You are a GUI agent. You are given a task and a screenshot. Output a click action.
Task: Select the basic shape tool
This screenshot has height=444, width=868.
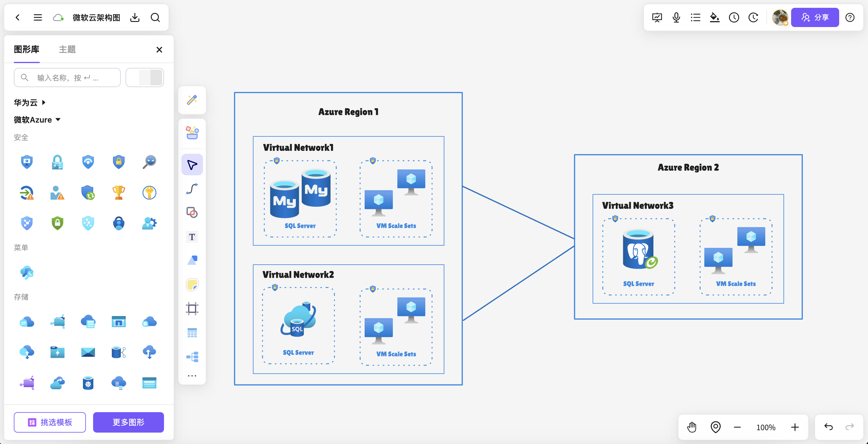coord(192,212)
